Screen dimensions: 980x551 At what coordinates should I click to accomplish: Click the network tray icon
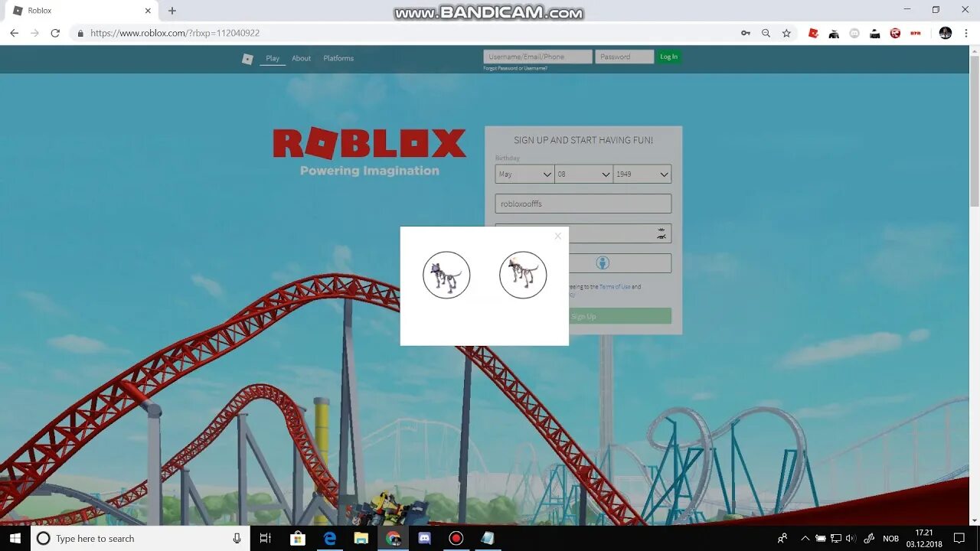(836, 538)
